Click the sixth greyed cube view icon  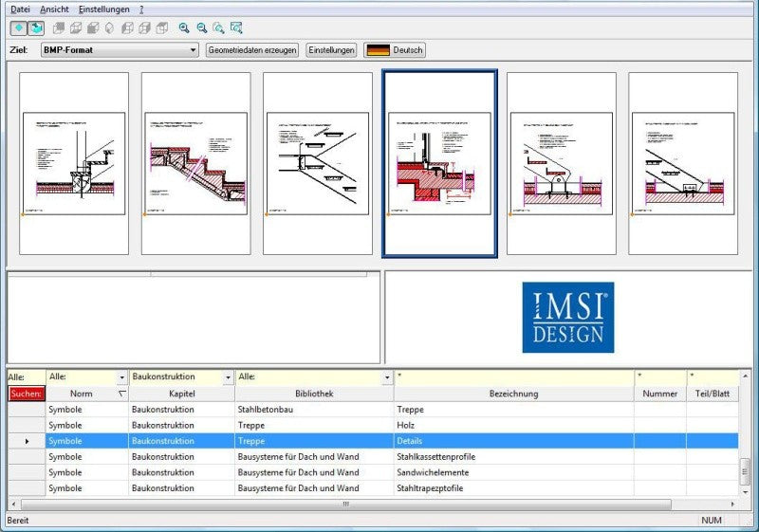[x=144, y=28]
